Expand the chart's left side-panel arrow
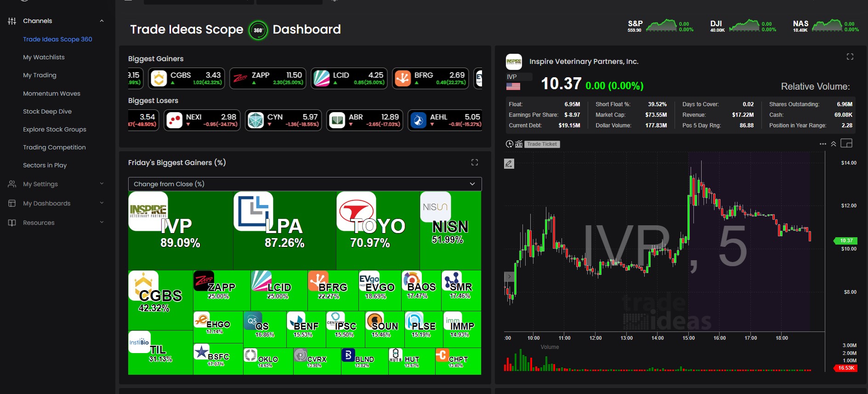 point(509,276)
